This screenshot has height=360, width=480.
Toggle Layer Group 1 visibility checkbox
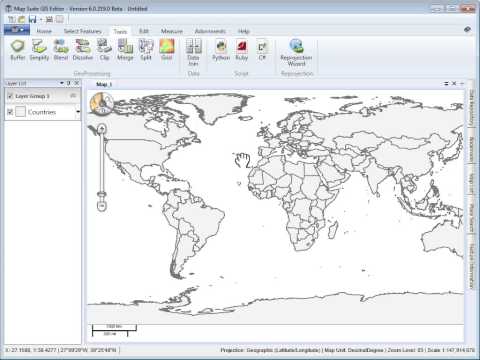coord(10,96)
